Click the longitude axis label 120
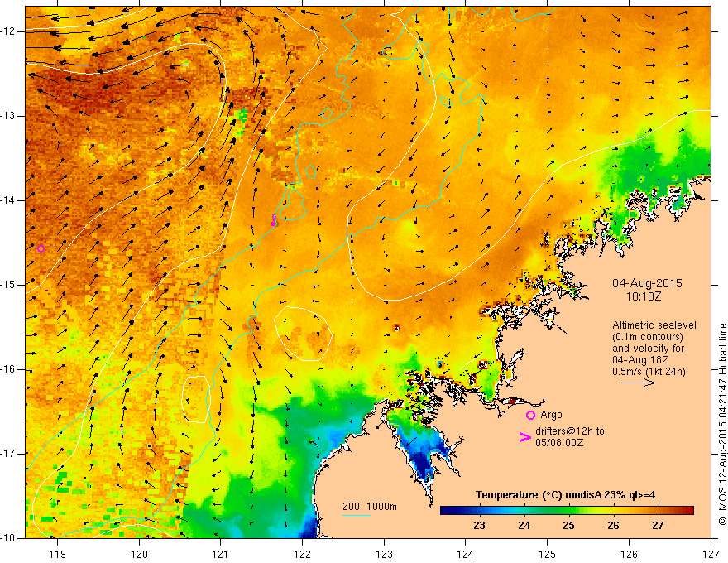The width and height of the screenshot is (728, 563). (139, 554)
